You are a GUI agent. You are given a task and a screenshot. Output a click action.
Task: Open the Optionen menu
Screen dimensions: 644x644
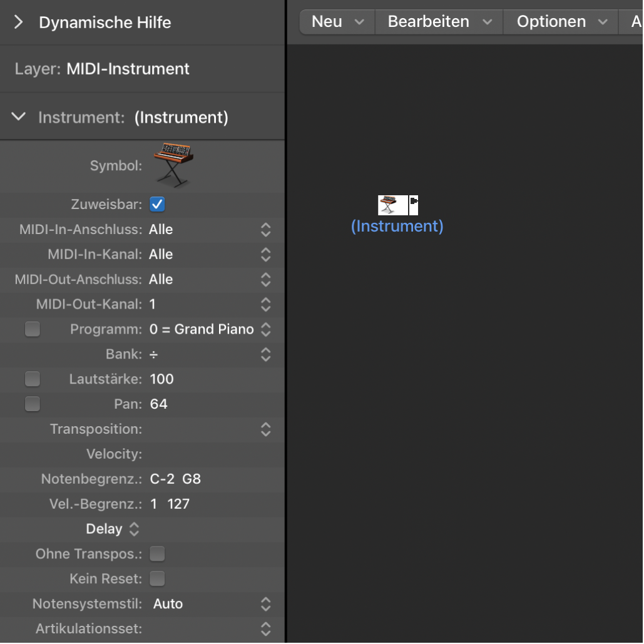tap(561, 22)
